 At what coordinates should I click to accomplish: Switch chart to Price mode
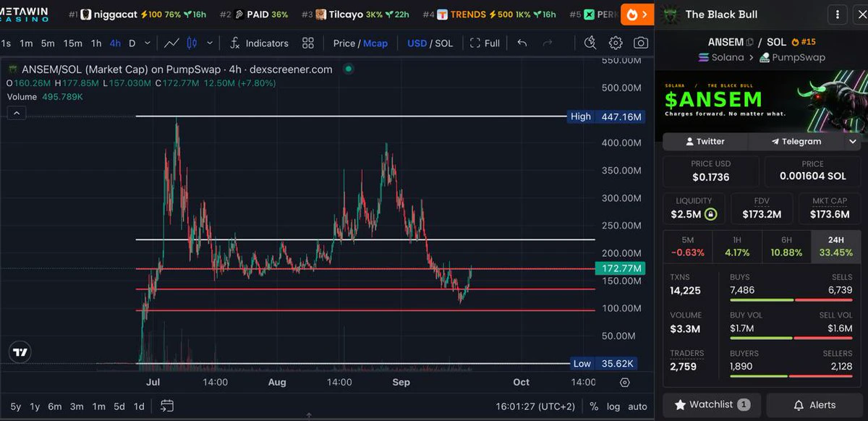click(x=344, y=43)
